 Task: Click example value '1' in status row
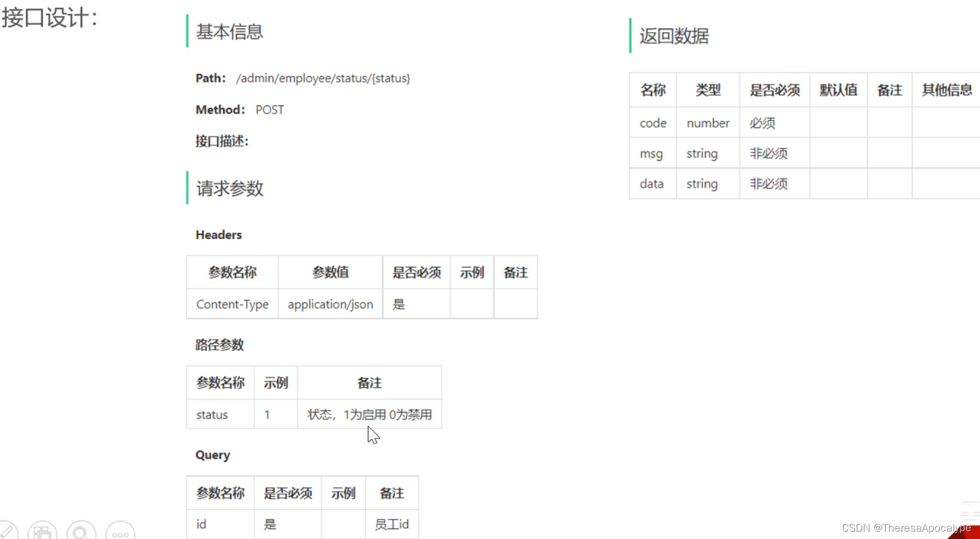tap(267, 415)
